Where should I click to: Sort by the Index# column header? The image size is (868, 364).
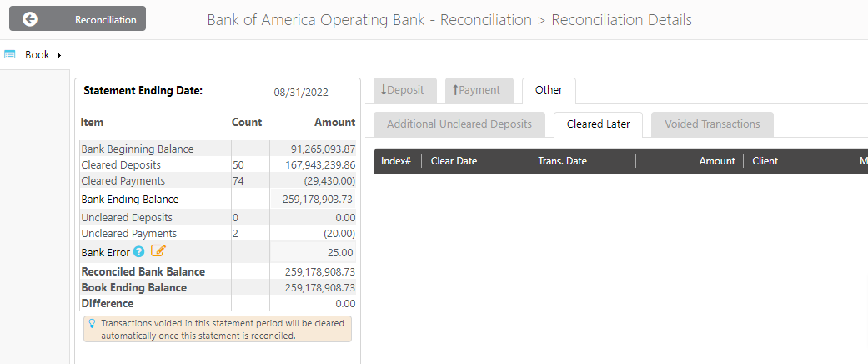click(x=396, y=161)
